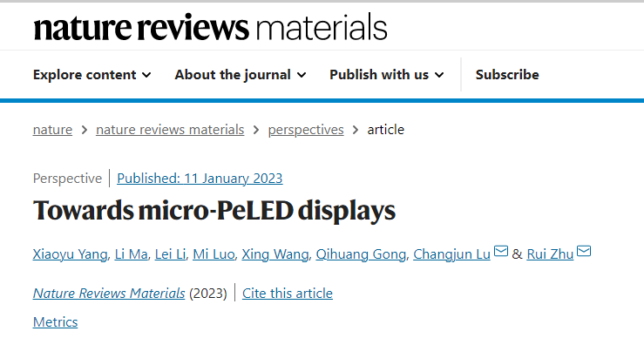The width and height of the screenshot is (644, 338).
Task: Click the Published: 11 January 2023 link
Action: click(200, 179)
